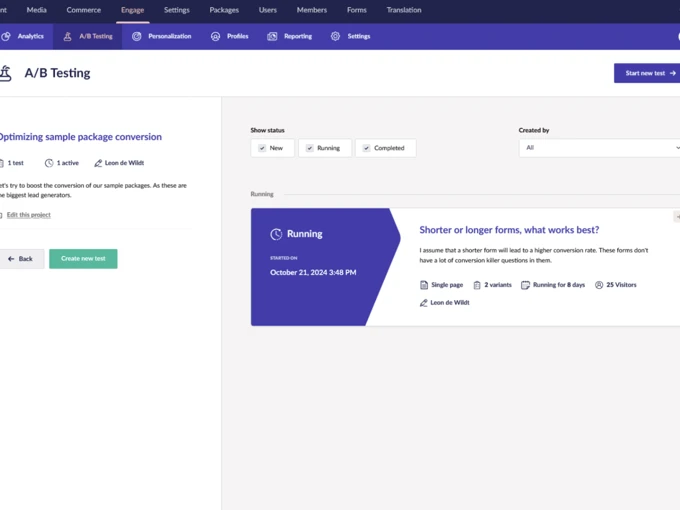Viewport: 680px width, 510px height.
Task: Open the Created by dropdown
Action: 599,147
